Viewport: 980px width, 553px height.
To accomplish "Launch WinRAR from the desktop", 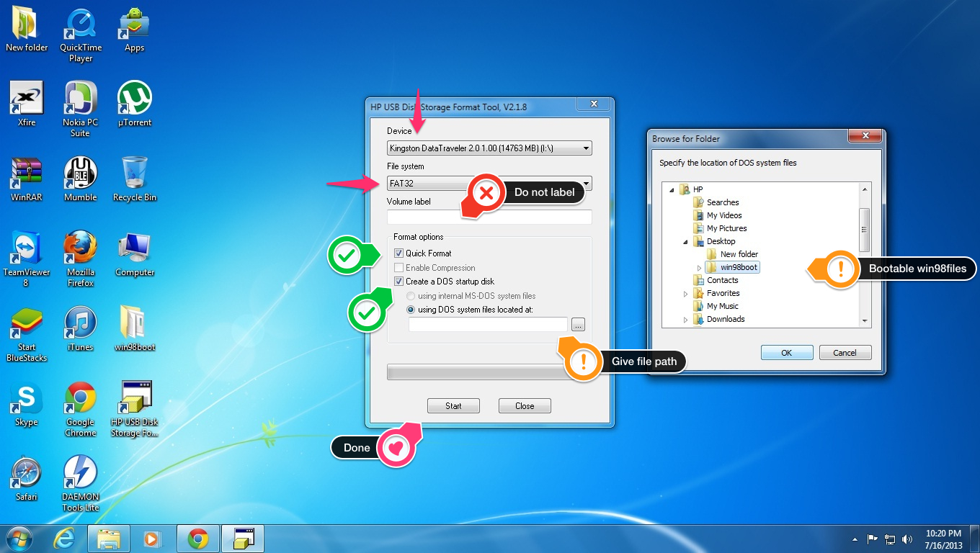I will click(x=27, y=175).
